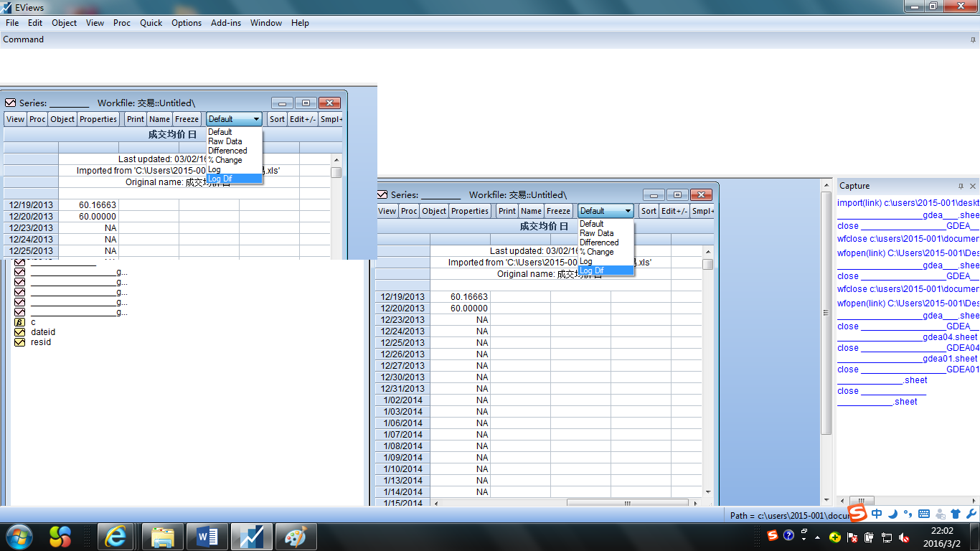This screenshot has width=980, height=551.
Task: Pick % Change in the upper-left series window dropdown
Action: click(225, 160)
